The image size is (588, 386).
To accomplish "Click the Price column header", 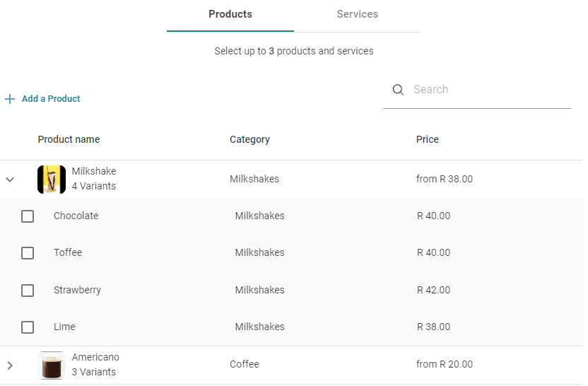I will coord(427,139).
